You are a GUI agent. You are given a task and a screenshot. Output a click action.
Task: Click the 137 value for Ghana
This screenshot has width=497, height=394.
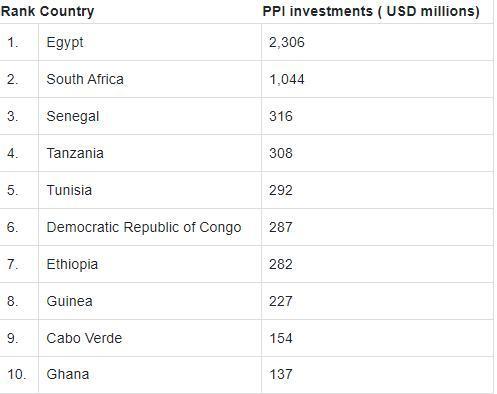[281, 374]
